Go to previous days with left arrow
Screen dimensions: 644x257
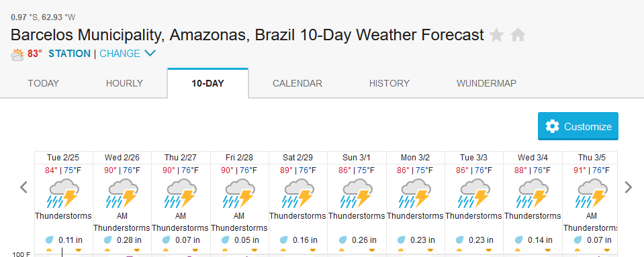click(x=24, y=187)
